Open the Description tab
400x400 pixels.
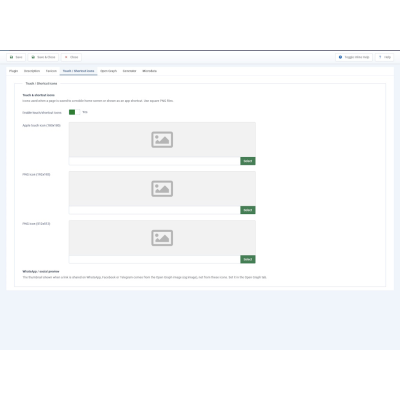tap(32, 71)
